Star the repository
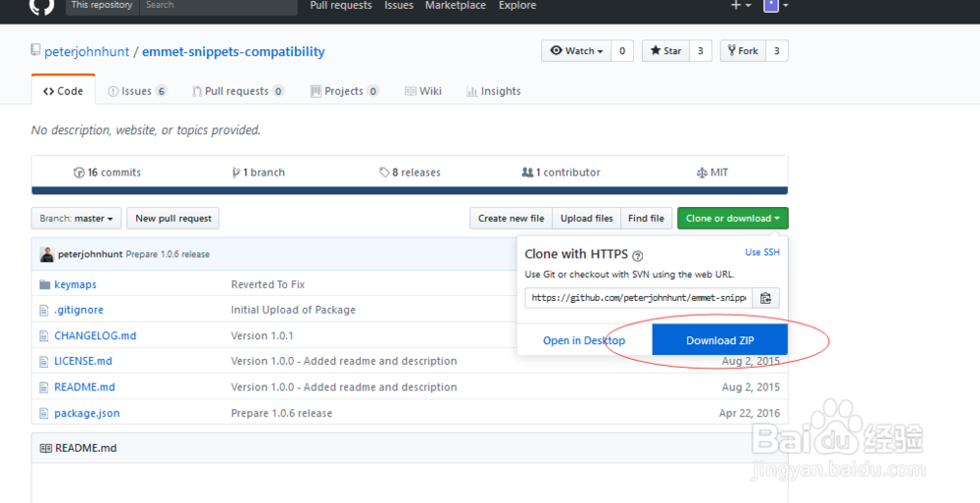980x503 pixels. pos(664,51)
